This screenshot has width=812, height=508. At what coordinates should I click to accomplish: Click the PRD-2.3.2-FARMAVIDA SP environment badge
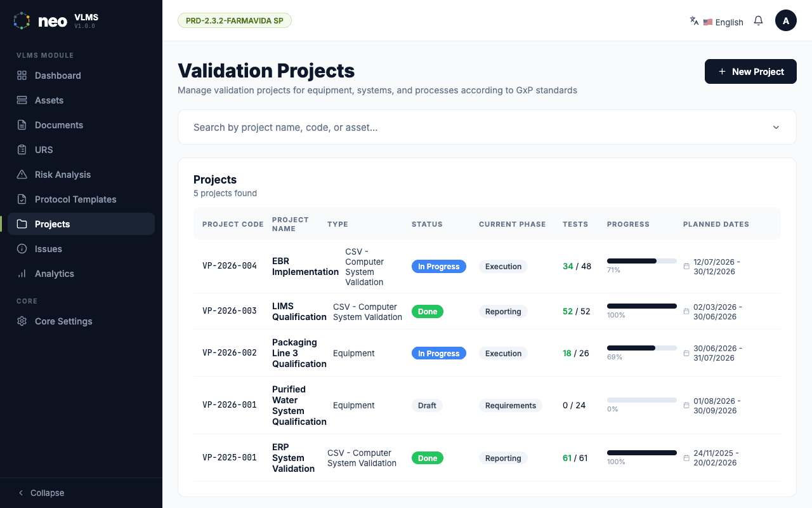pyautogui.click(x=235, y=20)
